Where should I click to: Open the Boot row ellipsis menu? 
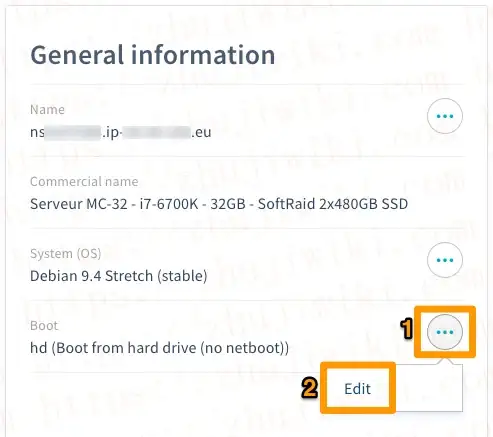click(445, 332)
